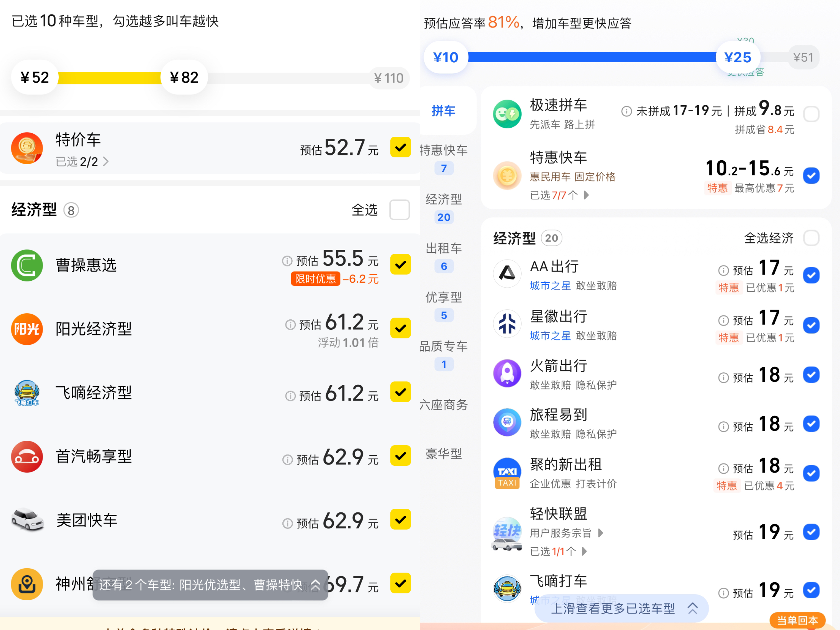Open price info icon for 飞嘀经济型
Viewport: 840px width, 630px height.
click(x=290, y=396)
